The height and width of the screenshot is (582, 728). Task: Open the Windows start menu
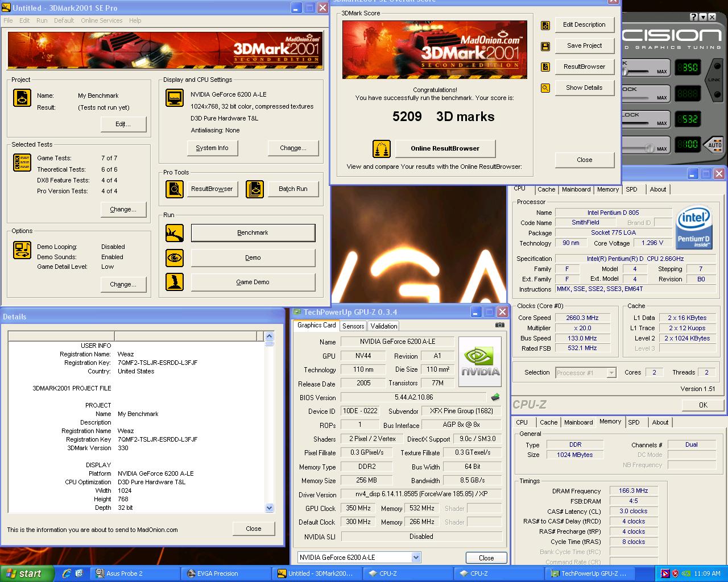pos(27,573)
